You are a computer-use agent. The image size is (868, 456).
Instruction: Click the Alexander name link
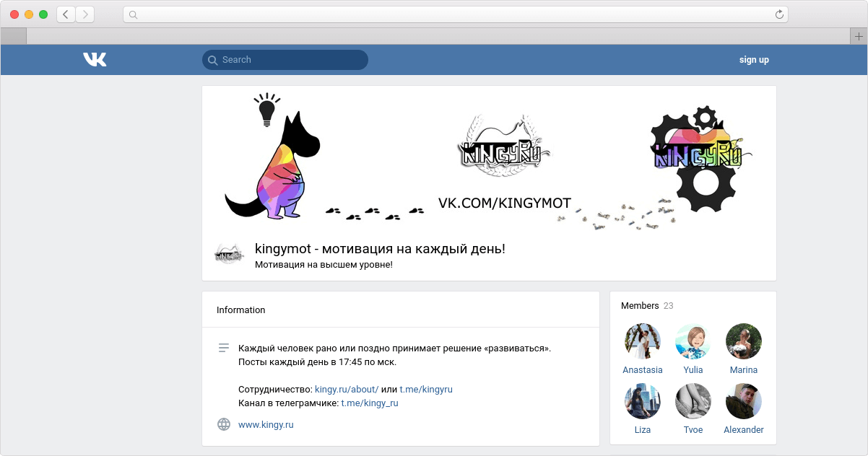[744, 430]
